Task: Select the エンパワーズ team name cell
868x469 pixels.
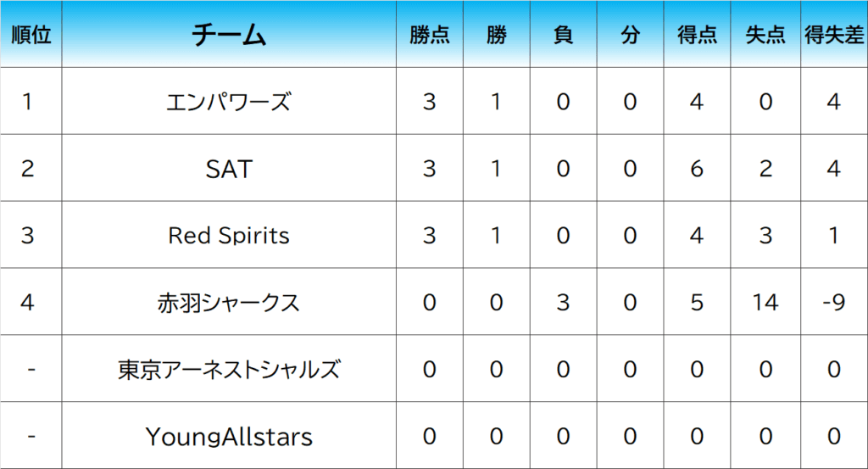Action: [229, 102]
